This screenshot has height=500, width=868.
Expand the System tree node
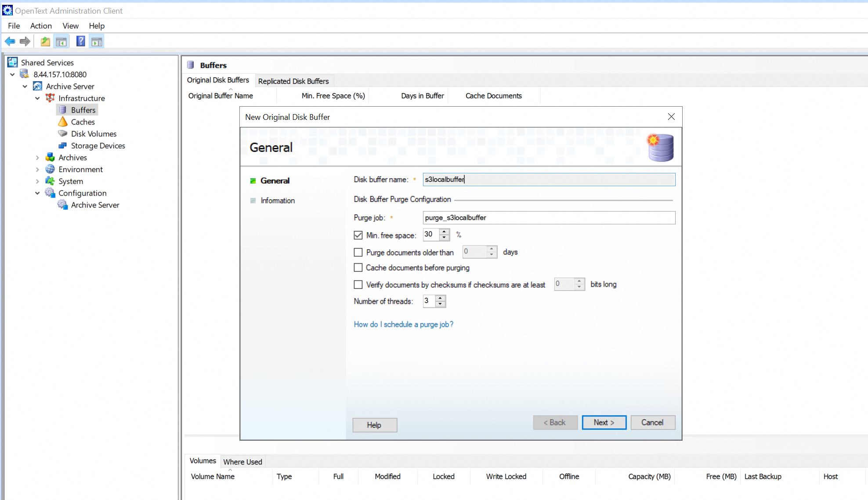[37, 181]
